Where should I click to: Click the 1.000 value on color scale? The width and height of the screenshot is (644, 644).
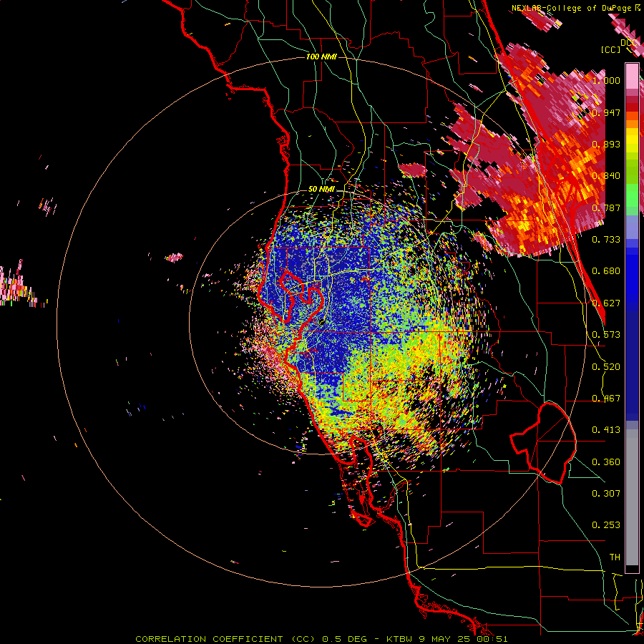click(606, 80)
